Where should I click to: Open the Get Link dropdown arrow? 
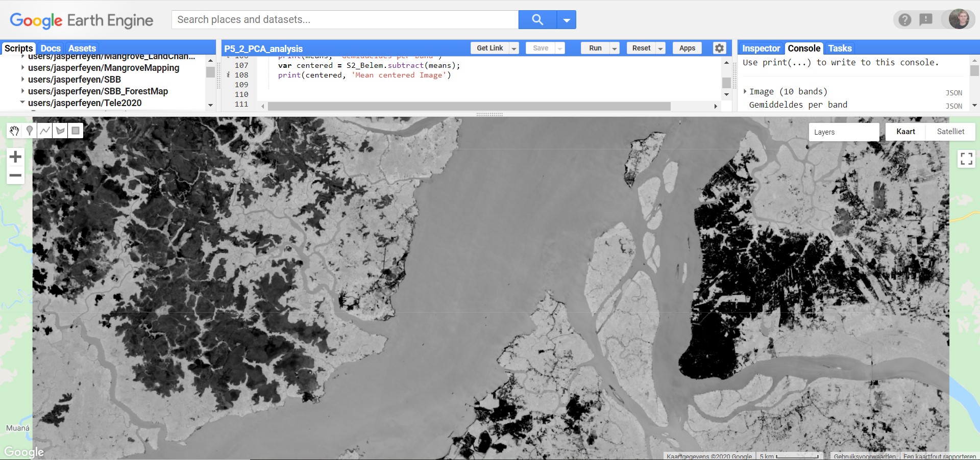(x=514, y=48)
